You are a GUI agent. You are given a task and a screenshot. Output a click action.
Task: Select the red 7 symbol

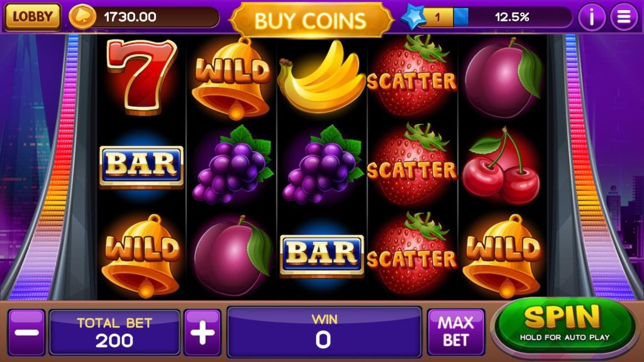142,77
